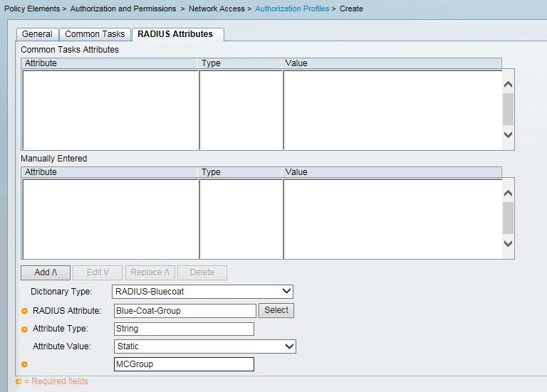The height and width of the screenshot is (392, 547).
Task: Click the required-field icon beside RADIUS Attribute
Action: pos(24,311)
